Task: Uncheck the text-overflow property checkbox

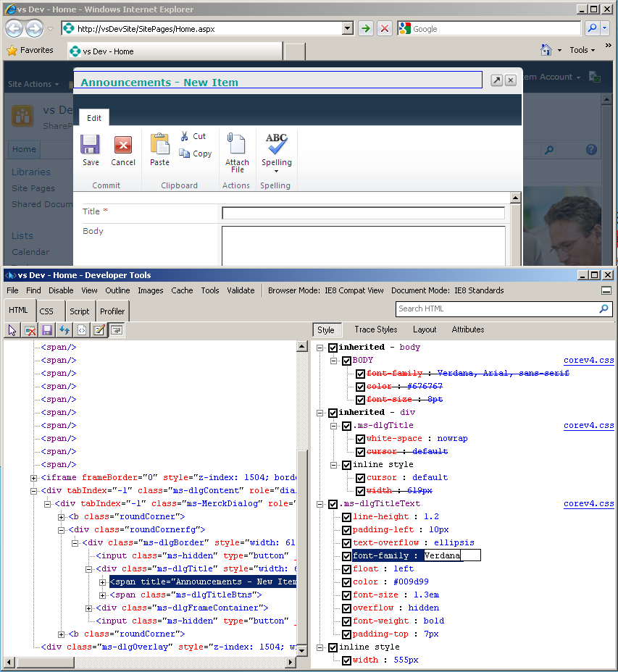Action: point(346,543)
